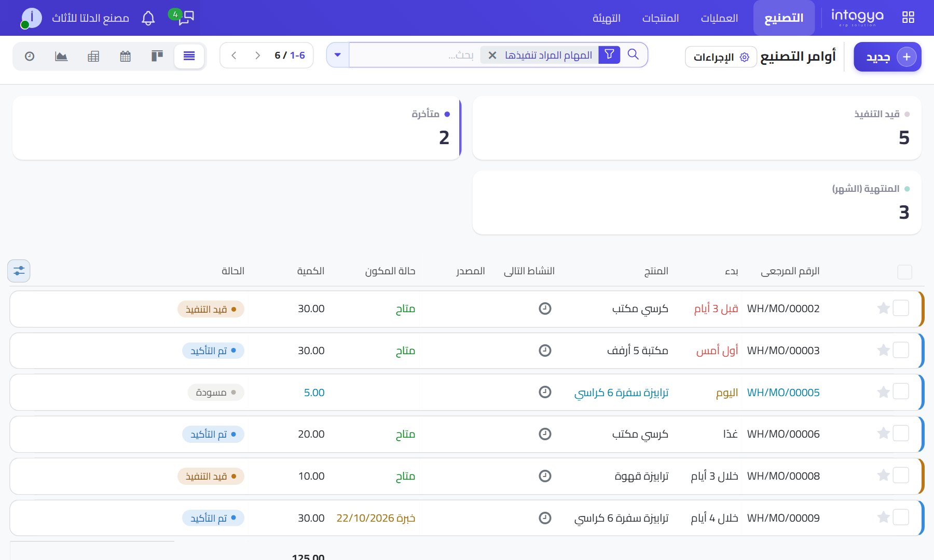Switch to calendar view
The width and height of the screenshot is (934, 560).
pos(125,56)
